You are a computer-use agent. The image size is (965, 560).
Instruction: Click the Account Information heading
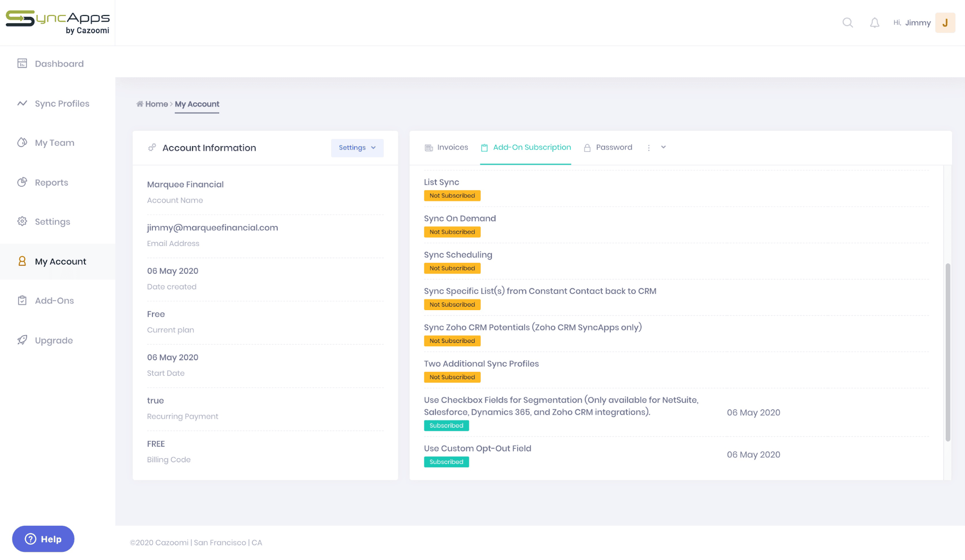point(209,148)
